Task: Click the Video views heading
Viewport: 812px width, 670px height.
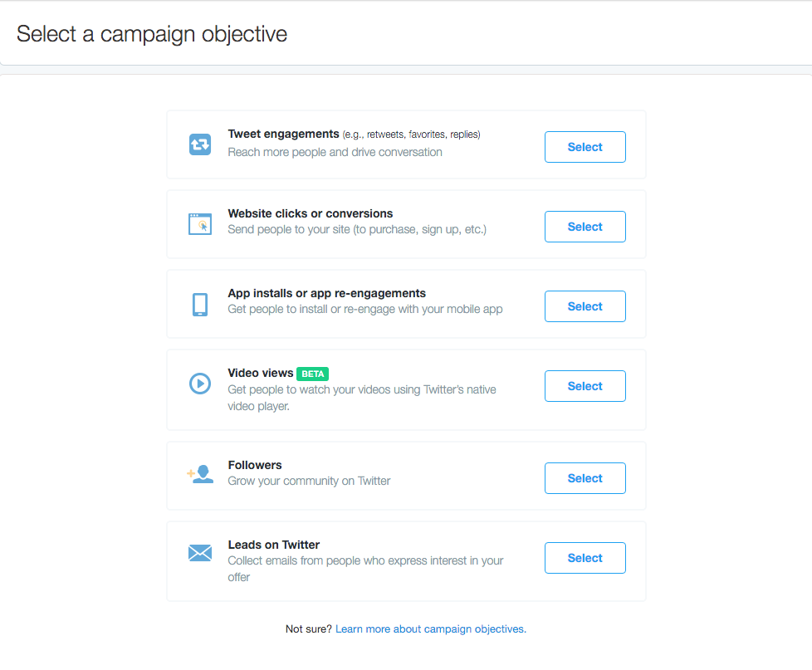Action: (x=261, y=373)
